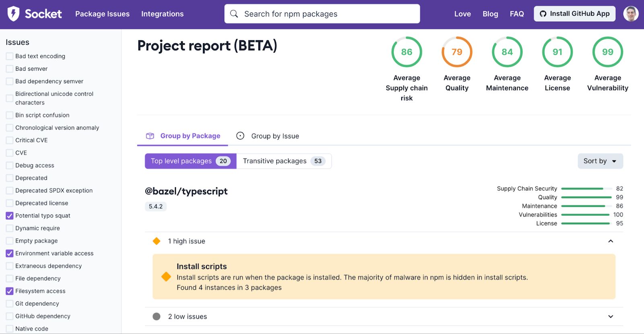Click the 5.4.2 version badge
Viewport: 644px width, 334px height.
click(156, 206)
